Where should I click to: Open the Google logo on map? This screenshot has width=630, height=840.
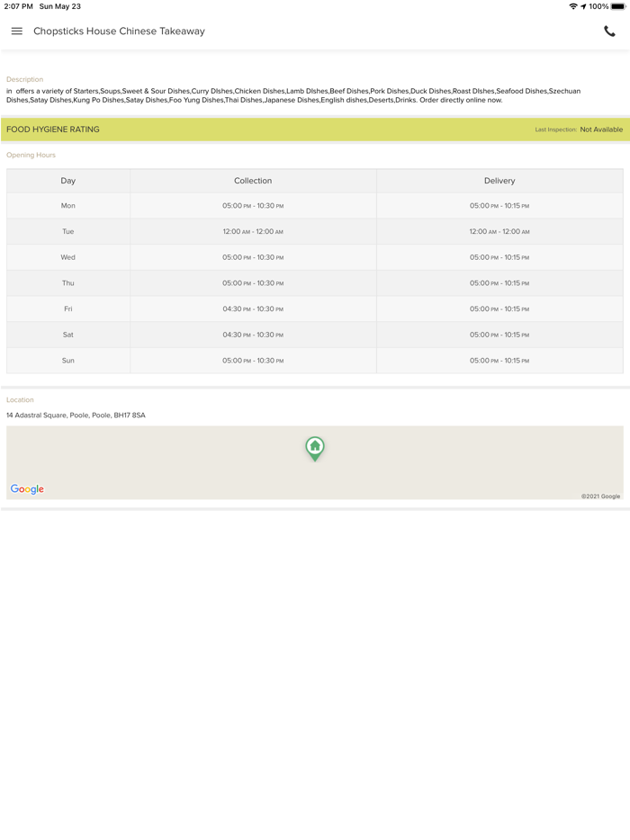(x=27, y=488)
